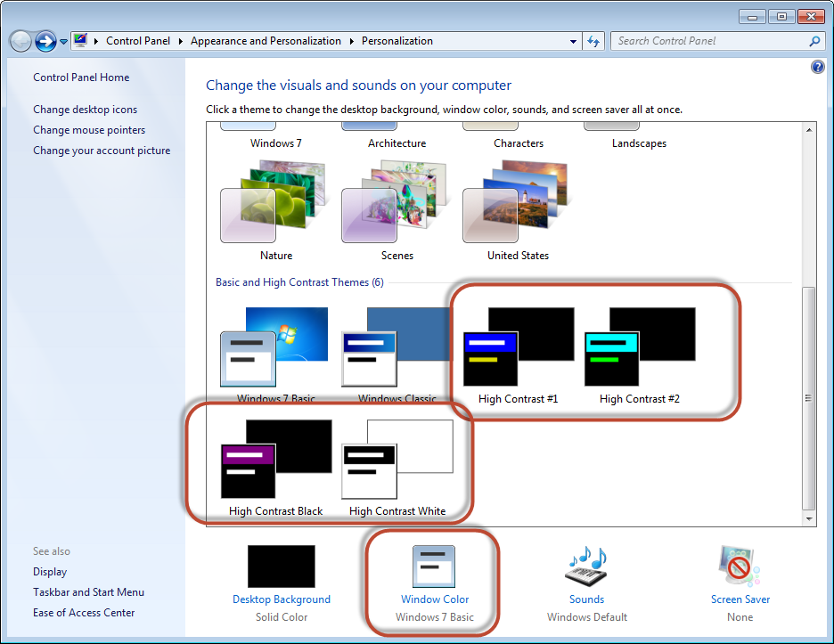Image resolution: width=834 pixels, height=644 pixels.
Task: Select the Architecture theme label
Action: (x=397, y=143)
